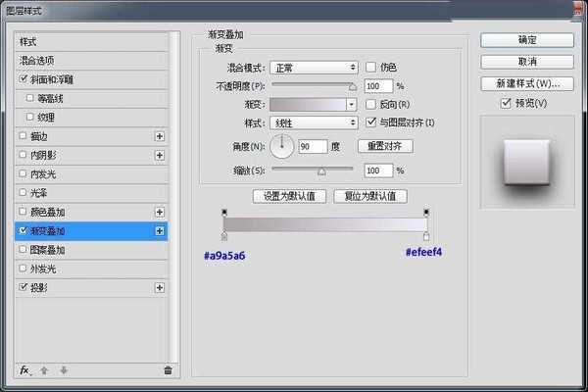
Task: Click the plus icon beside 描边 (Stroke)
Action: 159,136
